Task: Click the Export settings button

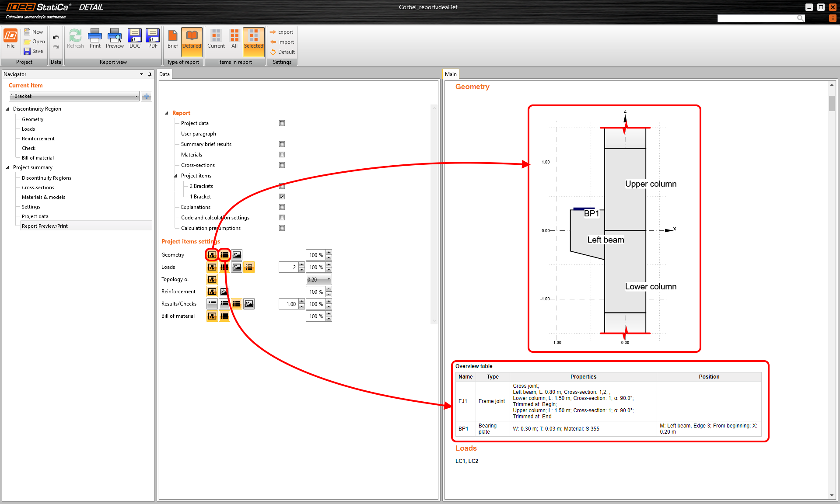Action: pyautogui.click(x=282, y=32)
